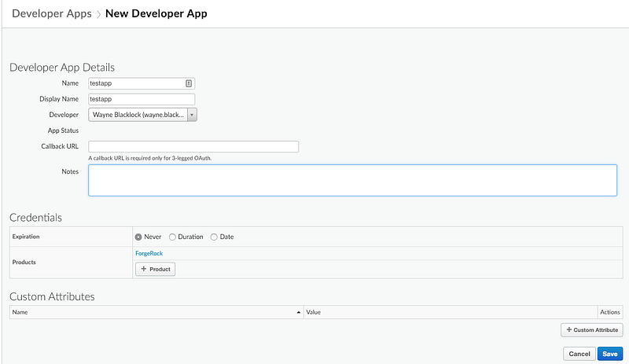Open the ForgeRock product link
Screen dimensions: 629x364
[x=149, y=253]
